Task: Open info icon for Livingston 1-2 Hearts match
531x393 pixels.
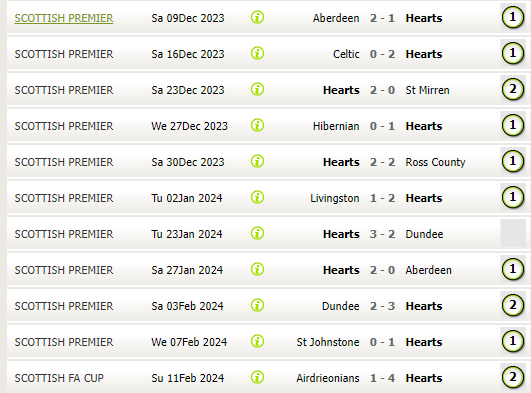Action: [x=257, y=197]
